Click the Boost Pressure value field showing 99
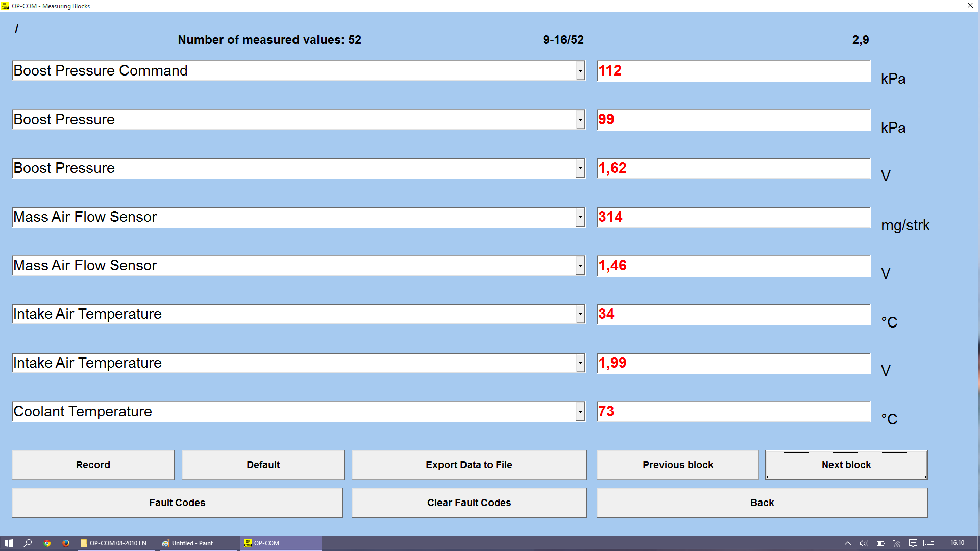 click(733, 120)
